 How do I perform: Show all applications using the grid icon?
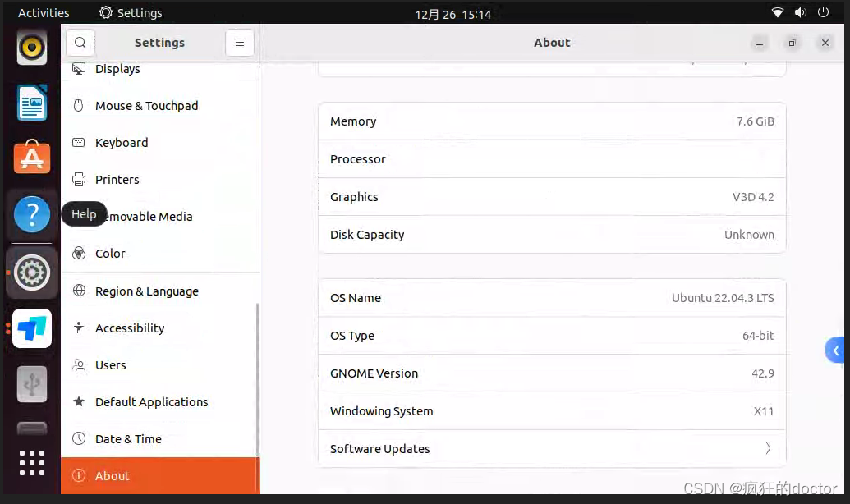point(31,463)
